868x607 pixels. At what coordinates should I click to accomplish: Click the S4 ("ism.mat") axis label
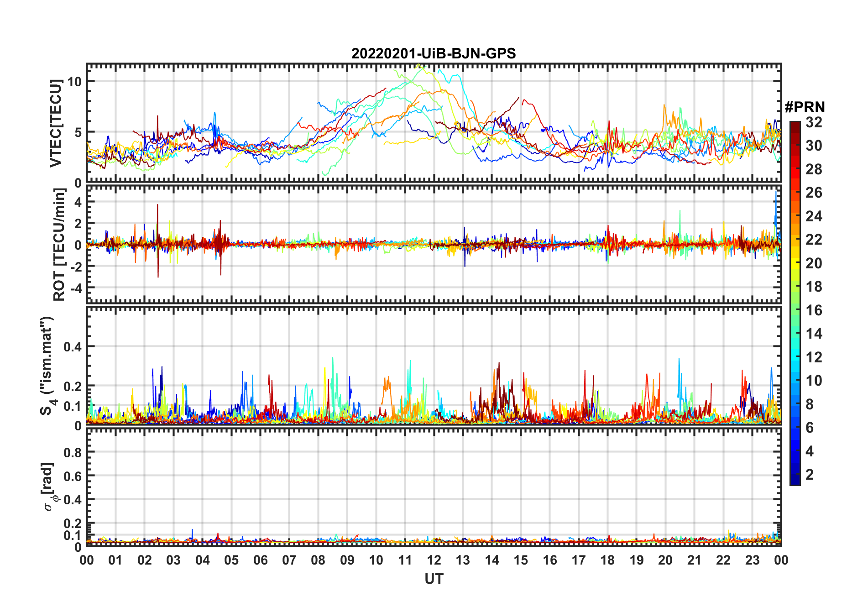(x=47, y=366)
